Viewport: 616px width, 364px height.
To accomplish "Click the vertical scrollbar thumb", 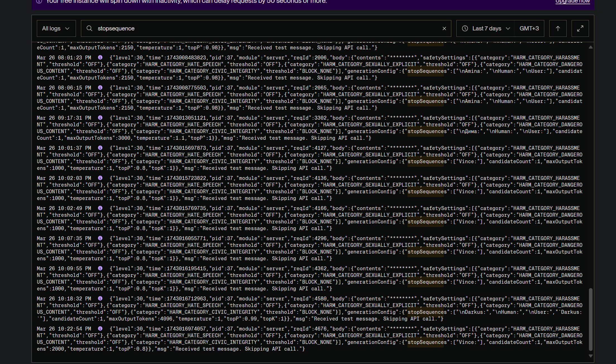I will tap(590, 319).
